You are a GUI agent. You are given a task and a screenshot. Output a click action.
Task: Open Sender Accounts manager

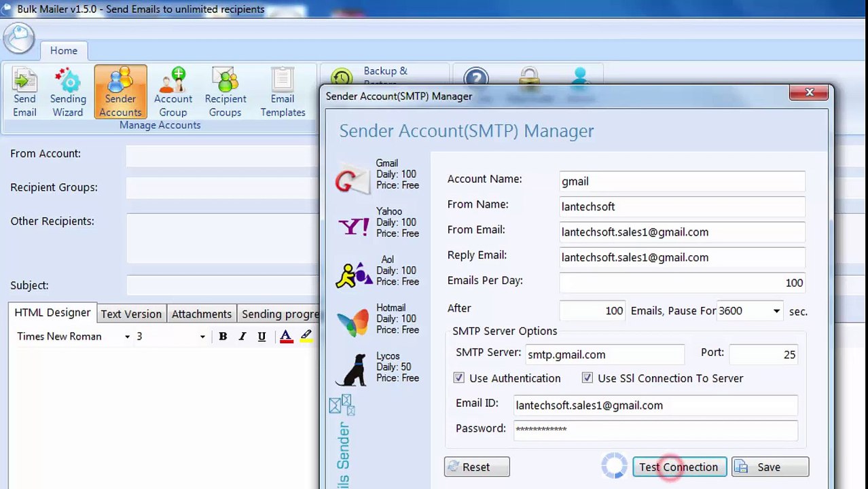point(120,92)
